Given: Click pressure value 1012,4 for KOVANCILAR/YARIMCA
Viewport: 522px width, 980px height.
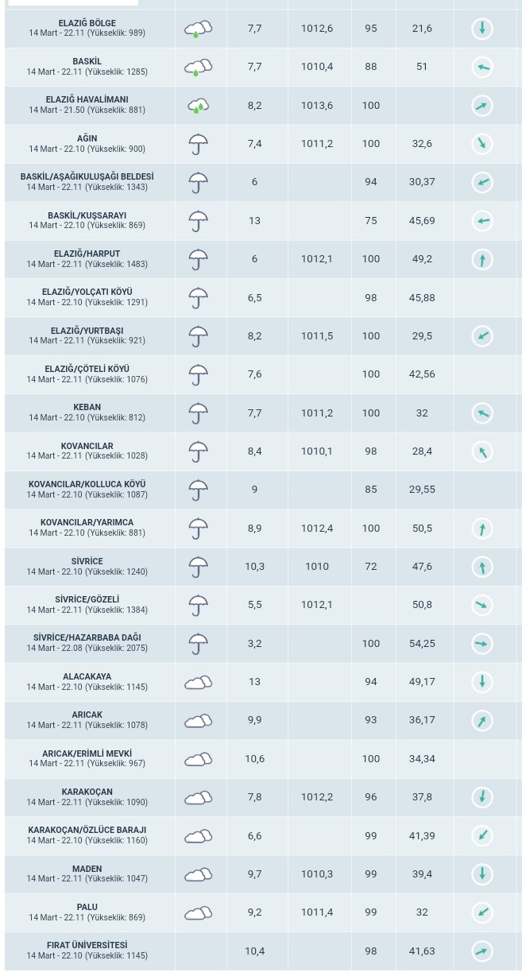Looking at the screenshot, I should [317, 529].
